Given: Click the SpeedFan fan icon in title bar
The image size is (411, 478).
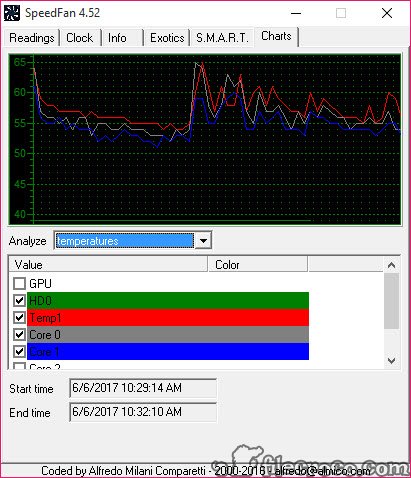Looking at the screenshot, I should 12,13.
